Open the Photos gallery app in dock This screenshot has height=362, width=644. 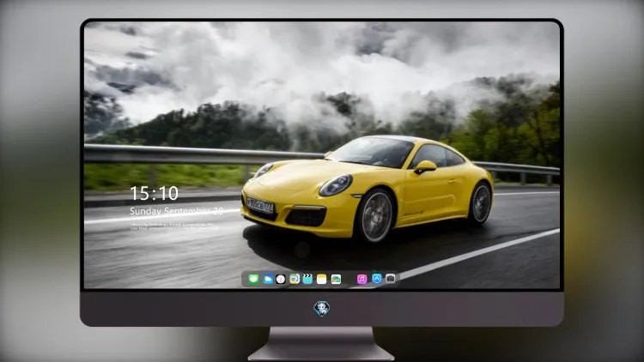pyautogui.click(x=336, y=279)
